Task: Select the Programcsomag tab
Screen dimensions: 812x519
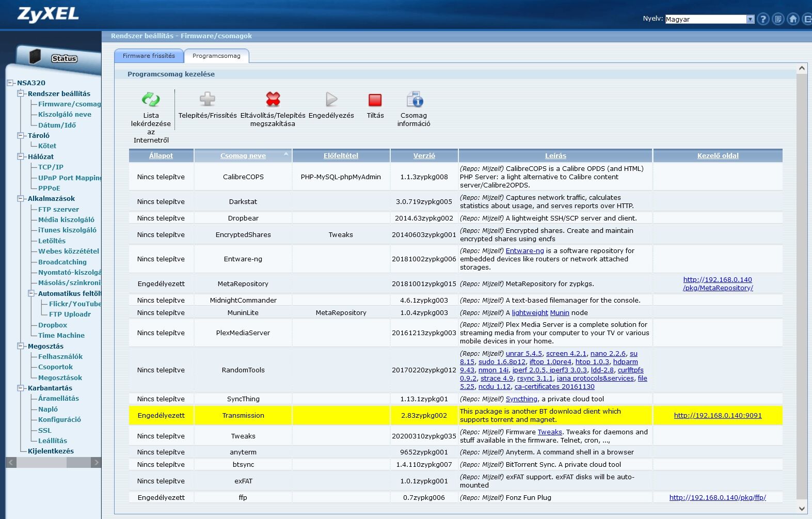Action: click(216, 56)
